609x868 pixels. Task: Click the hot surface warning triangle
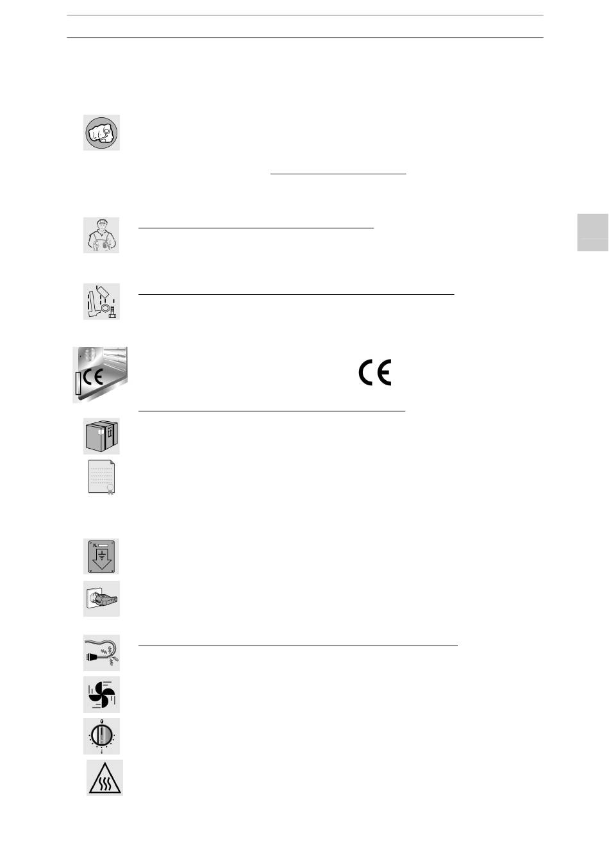[104, 778]
